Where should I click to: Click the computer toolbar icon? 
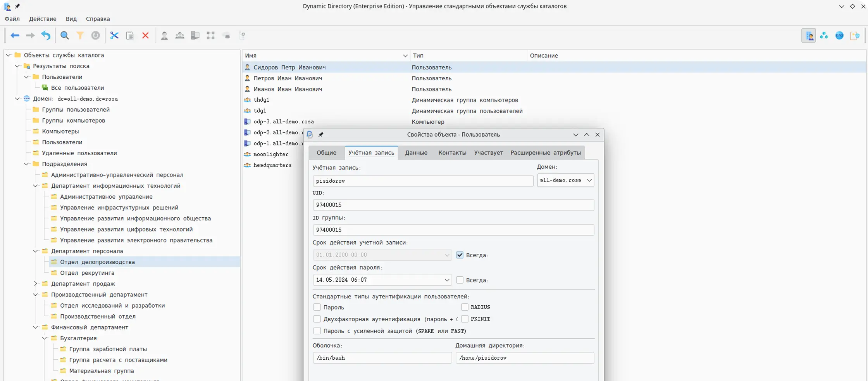click(x=195, y=36)
